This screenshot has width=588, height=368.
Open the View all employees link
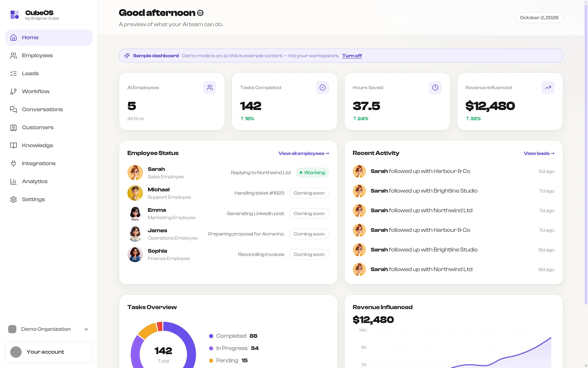[304, 153]
